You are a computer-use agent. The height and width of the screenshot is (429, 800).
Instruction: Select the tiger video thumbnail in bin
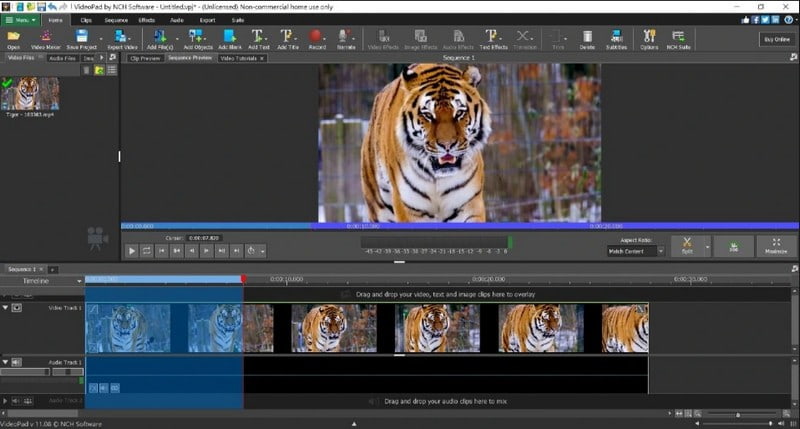[30, 93]
